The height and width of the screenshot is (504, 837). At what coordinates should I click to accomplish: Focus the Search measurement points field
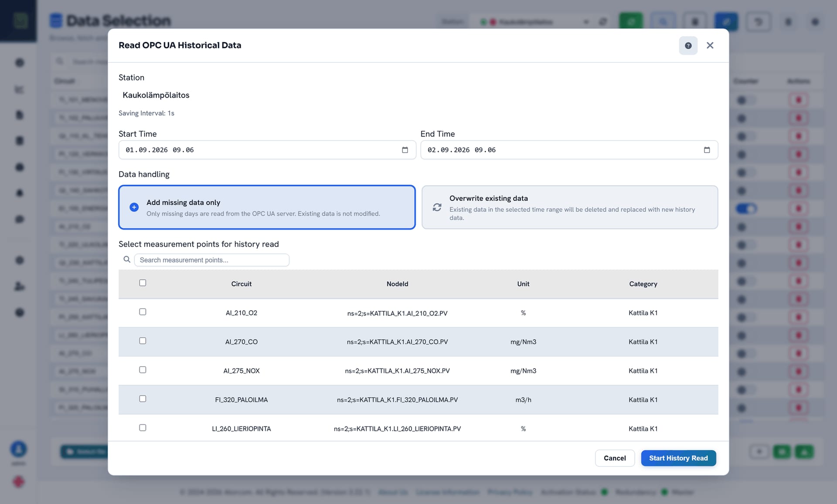tap(211, 260)
